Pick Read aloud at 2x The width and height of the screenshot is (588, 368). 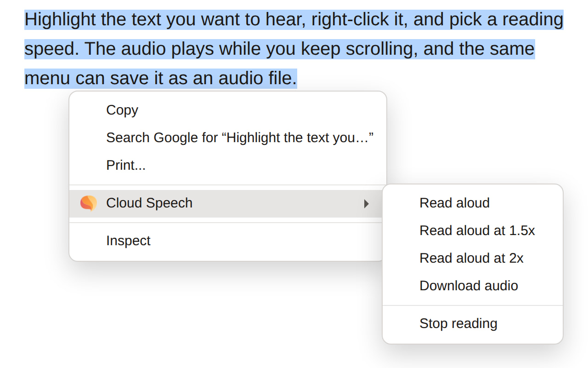(x=473, y=258)
